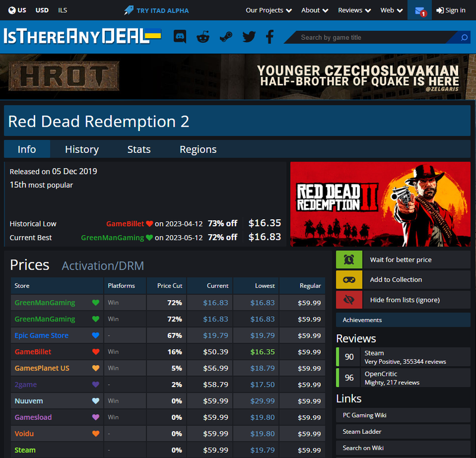
Task: Click the crossed-eye ignore icon
Action: pos(349,300)
